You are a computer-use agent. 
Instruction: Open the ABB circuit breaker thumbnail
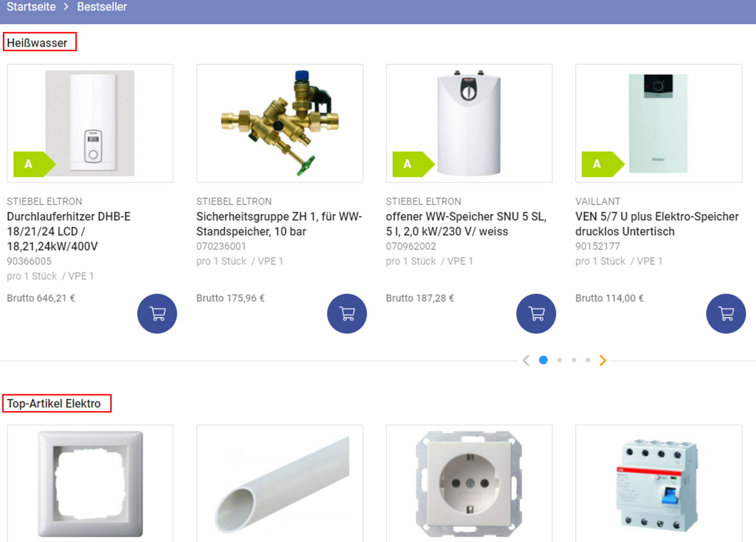click(659, 484)
